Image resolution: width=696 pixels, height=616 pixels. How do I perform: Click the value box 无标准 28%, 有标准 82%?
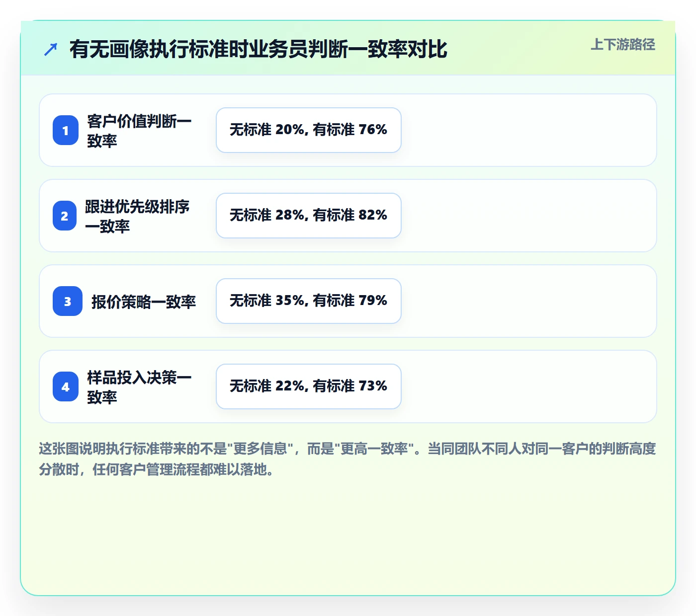(x=309, y=216)
